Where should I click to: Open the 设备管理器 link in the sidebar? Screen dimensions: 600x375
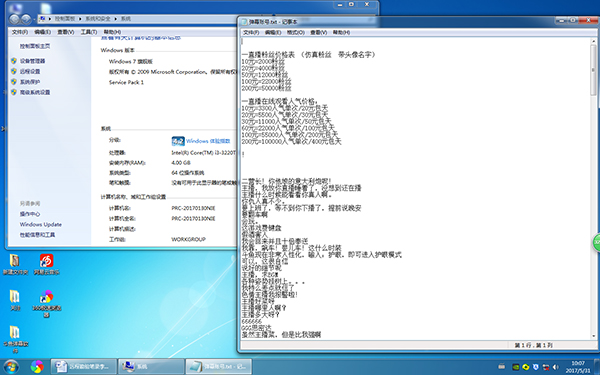click(33, 61)
